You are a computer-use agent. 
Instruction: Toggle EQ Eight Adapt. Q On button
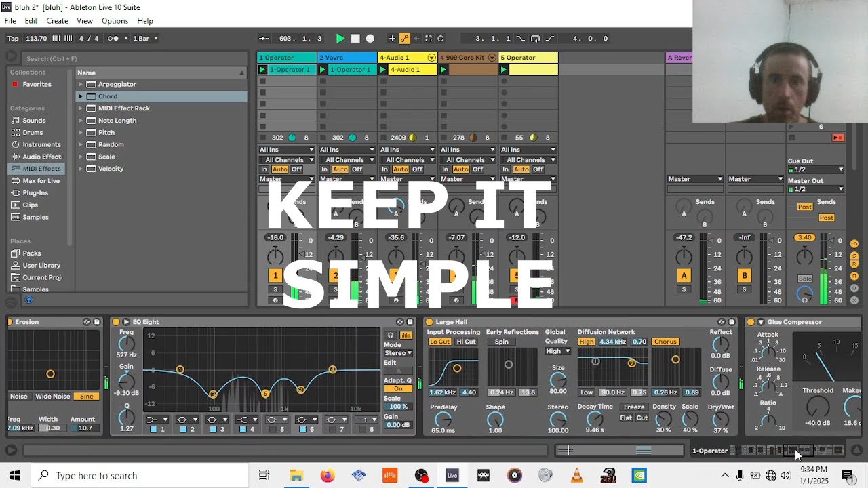tap(398, 389)
